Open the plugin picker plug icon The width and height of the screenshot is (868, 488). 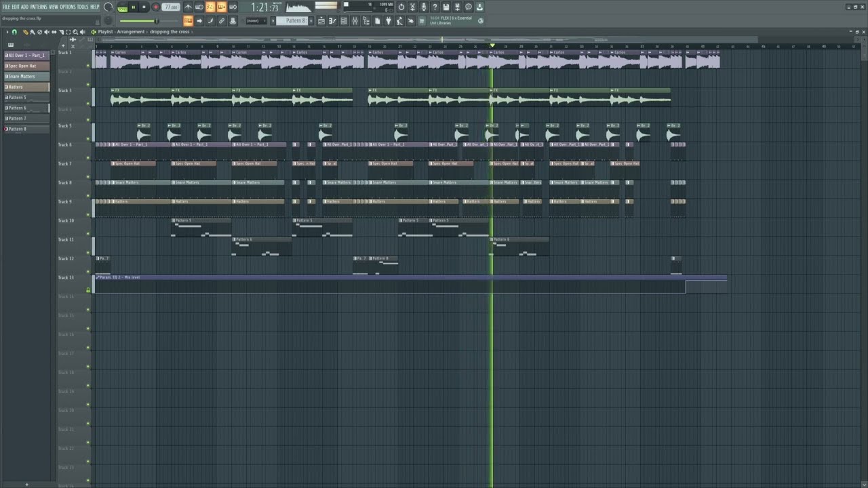point(389,21)
